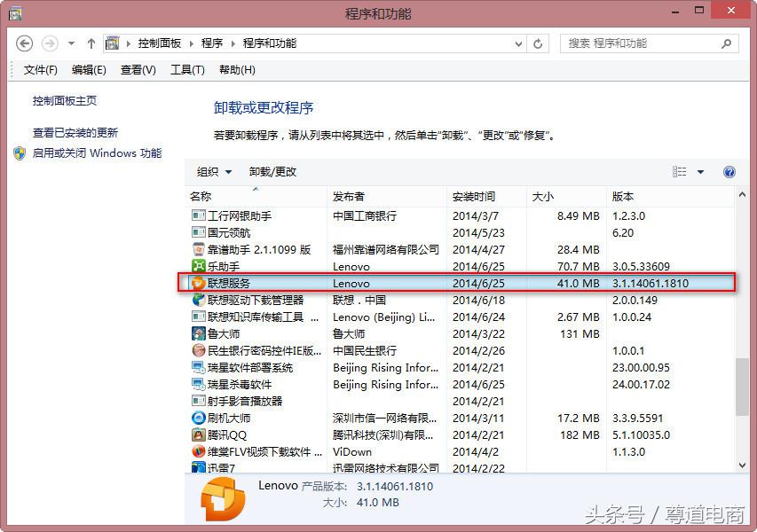The height and width of the screenshot is (532, 757).
Task: Click the help question mark icon
Action: pyautogui.click(x=729, y=171)
